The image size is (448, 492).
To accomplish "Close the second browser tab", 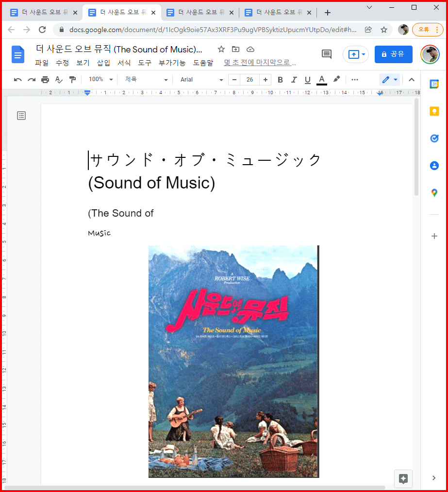I will click(x=153, y=13).
